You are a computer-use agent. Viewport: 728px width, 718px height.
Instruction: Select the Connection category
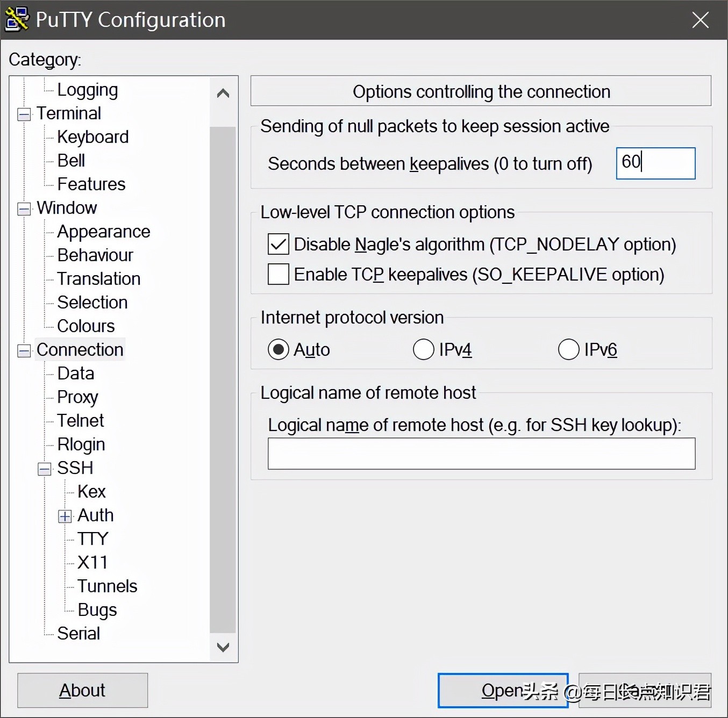80,350
